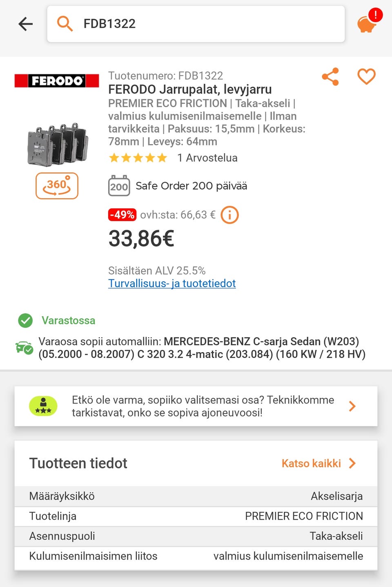
Task: Tap the FERODO brand logo
Action: click(x=57, y=81)
